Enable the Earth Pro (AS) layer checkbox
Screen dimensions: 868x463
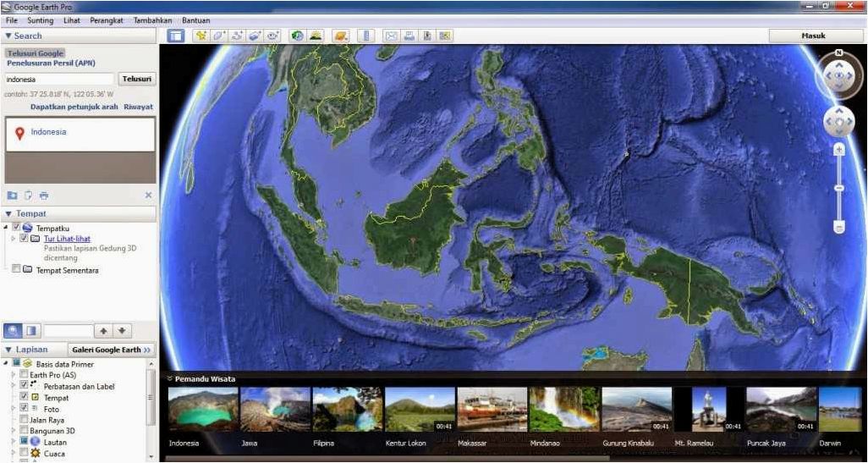click(23, 374)
